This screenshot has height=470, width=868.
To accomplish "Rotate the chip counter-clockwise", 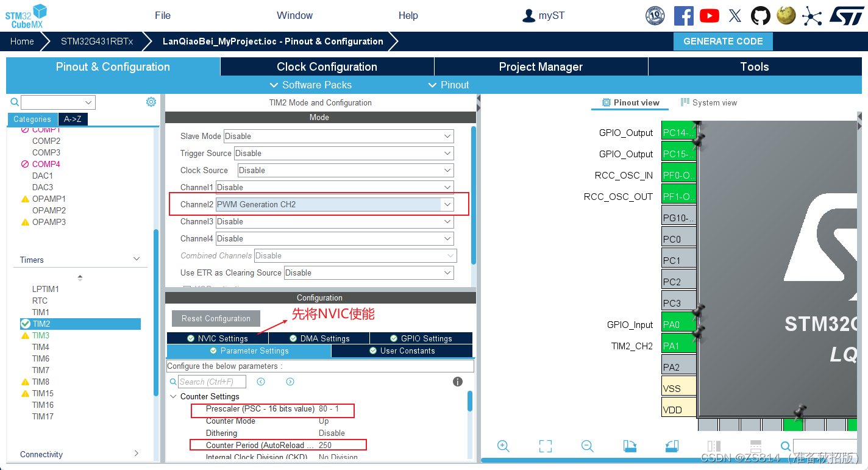I will coord(672,446).
